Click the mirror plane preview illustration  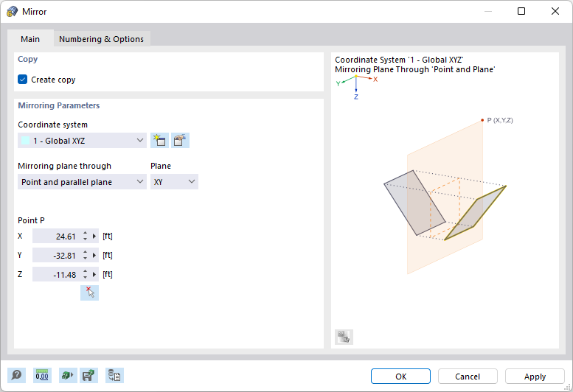click(445, 197)
